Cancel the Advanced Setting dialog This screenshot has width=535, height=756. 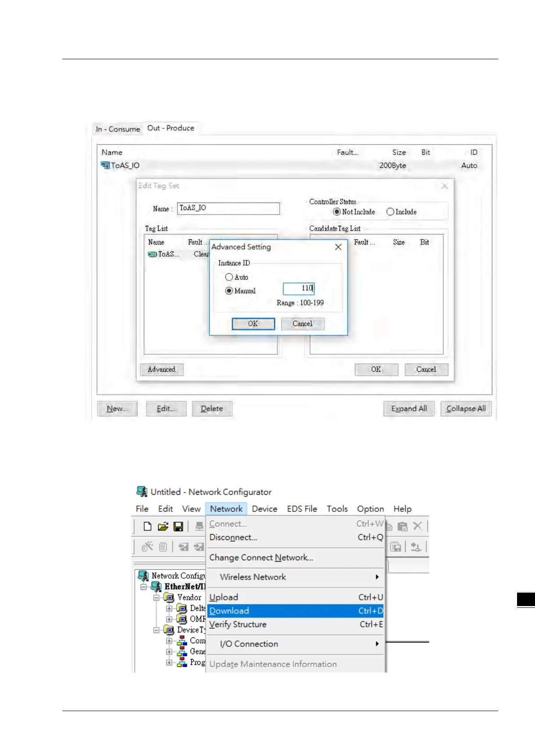(302, 324)
